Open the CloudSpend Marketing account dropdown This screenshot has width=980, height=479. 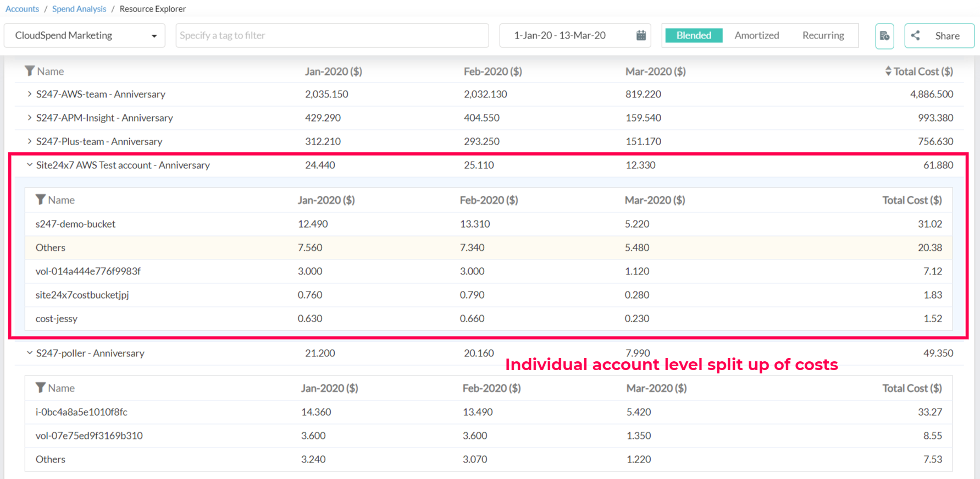(x=85, y=36)
